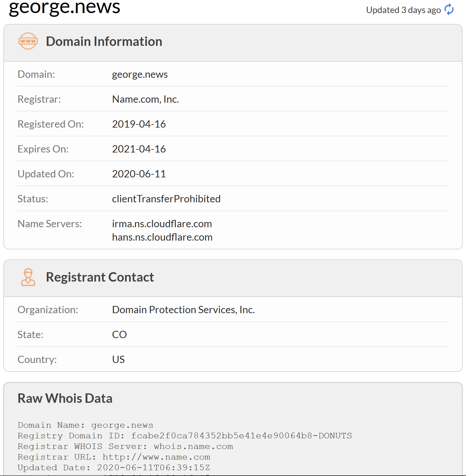Click the 'Expires On:' label
This screenshot has height=476, width=466.
[x=43, y=149]
